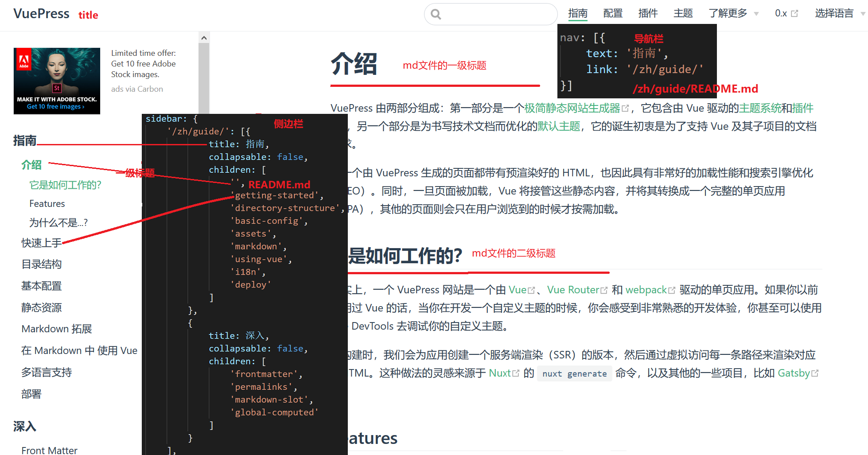Click the 深入 sidebar group heading
Image resolution: width=868 pixels, height=455 pixels.
coord(25,427)
